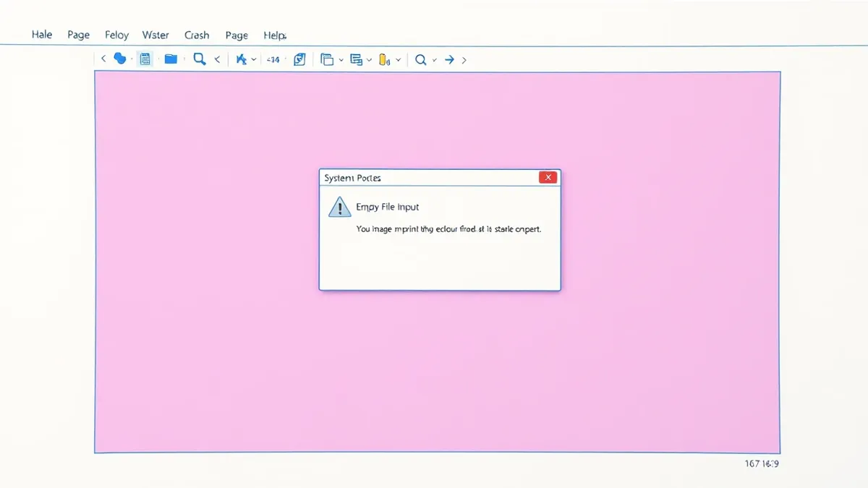This screenshot has width=868, height=488.
Task: Click the blue magnifier beside the folder
Action: tap(200, 59)
